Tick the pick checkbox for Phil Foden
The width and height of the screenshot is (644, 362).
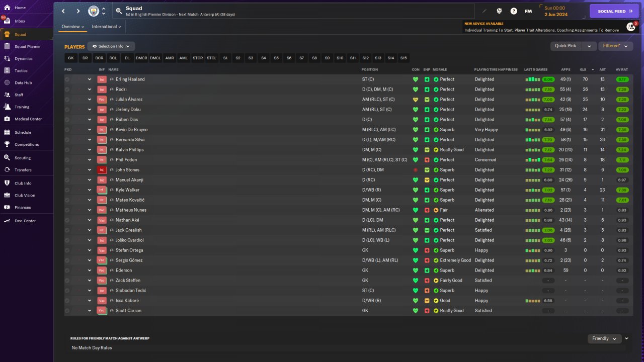(67, 160)
